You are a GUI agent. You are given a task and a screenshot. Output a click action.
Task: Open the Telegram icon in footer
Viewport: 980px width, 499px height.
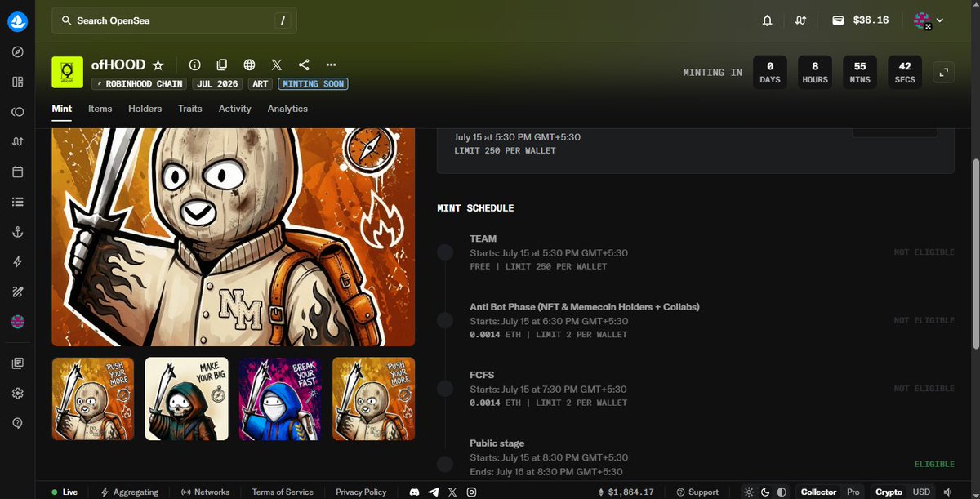pos(433,492)
